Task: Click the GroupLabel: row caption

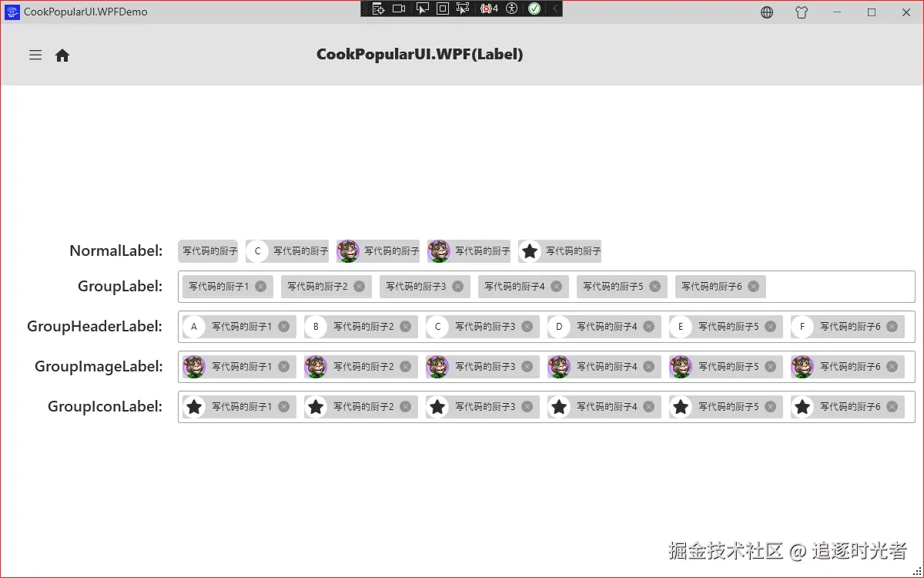Action: point(120,287)
